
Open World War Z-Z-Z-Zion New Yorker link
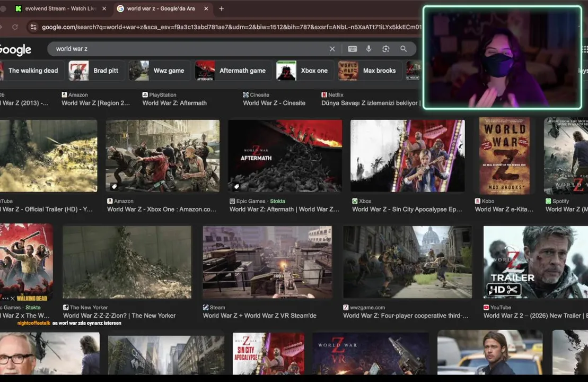coord(119,316)
